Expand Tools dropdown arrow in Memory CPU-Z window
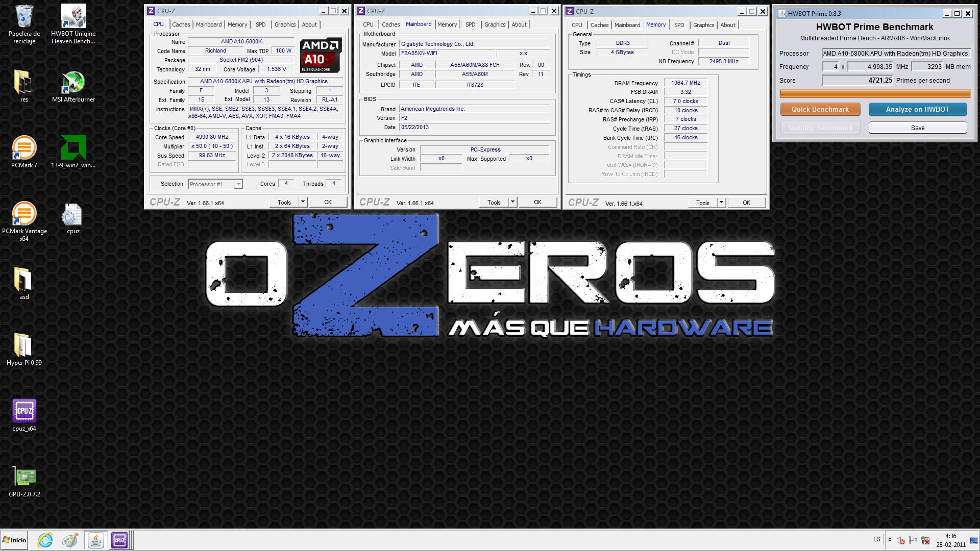The height and width of the screenshot is (551, 980). [721, 203]
